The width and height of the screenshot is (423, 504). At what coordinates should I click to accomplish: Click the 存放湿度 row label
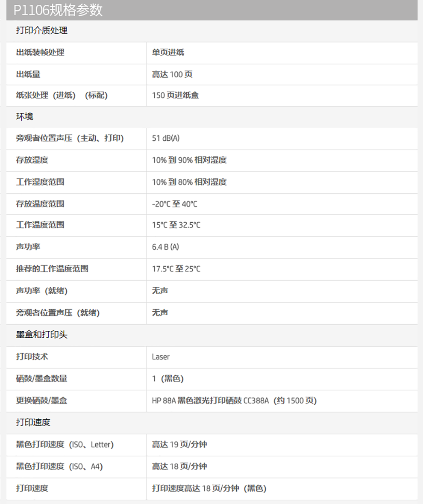pyautogui.click(x=32, y=160)
